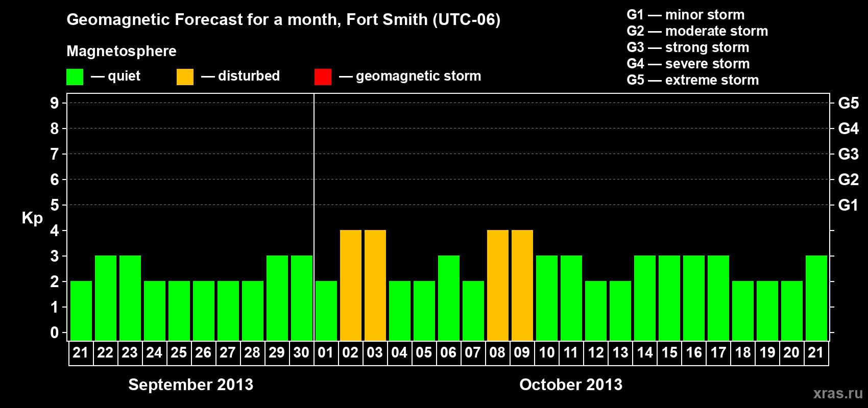
Task: Click the orange disturbed legend swatch
Action: 185,77
